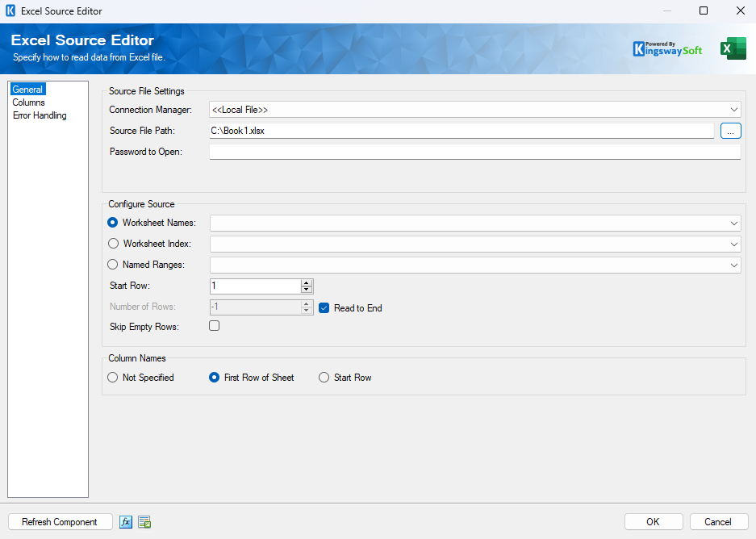Click the documentation icon beside fx
Viewport: 756px width, 539px height.
coord(144,521)
